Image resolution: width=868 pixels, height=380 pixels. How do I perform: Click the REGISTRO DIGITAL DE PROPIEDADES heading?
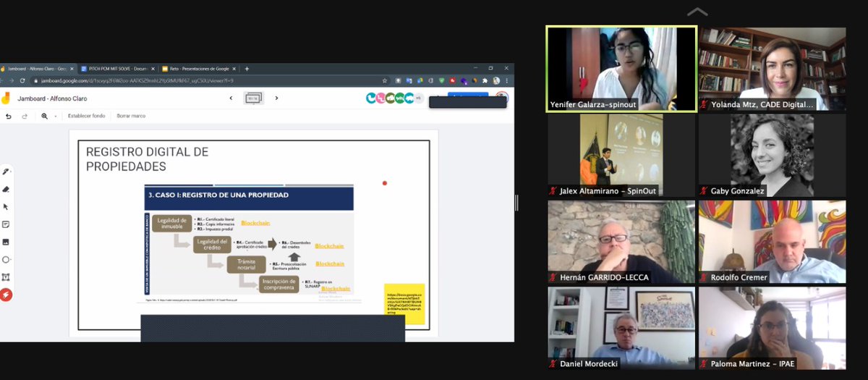147,159
